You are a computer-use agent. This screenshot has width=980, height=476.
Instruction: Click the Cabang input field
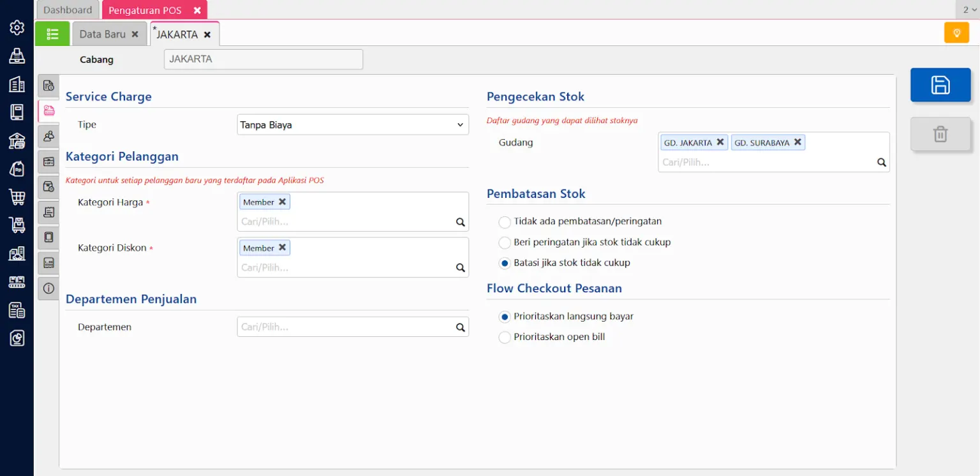[263, 59]
